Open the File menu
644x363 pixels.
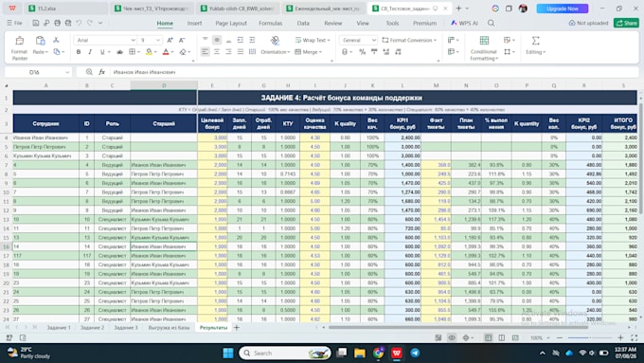(15, 23)
